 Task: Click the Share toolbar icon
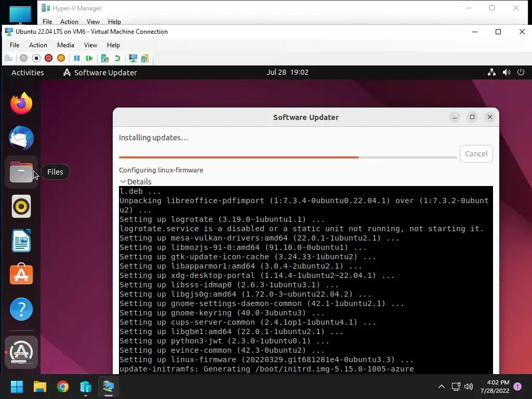point(145,58)
